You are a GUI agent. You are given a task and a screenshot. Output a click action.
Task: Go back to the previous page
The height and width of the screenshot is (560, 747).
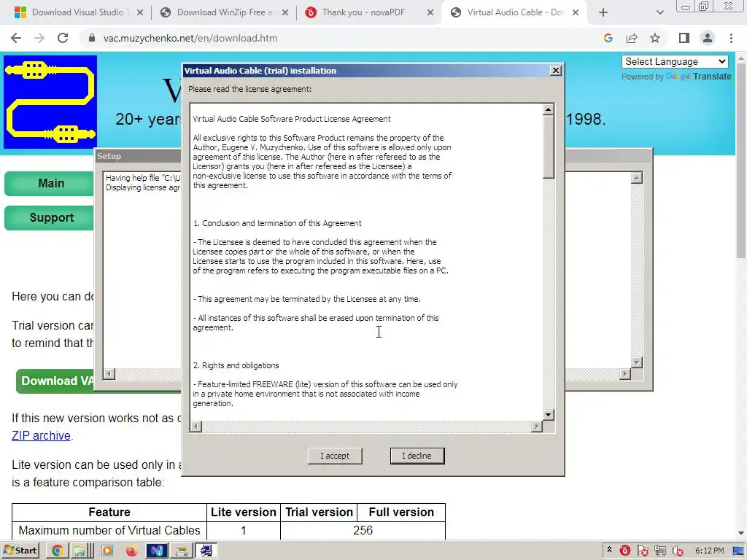[16, 38]
